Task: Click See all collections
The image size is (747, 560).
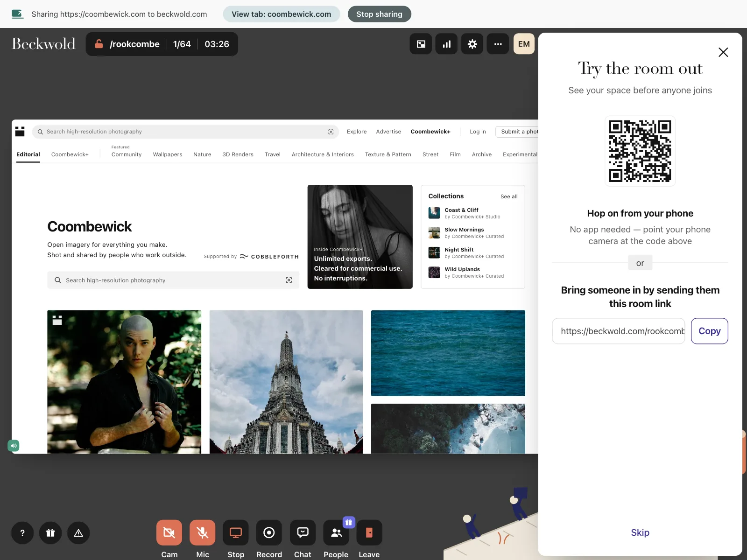Action: point(509,196)
